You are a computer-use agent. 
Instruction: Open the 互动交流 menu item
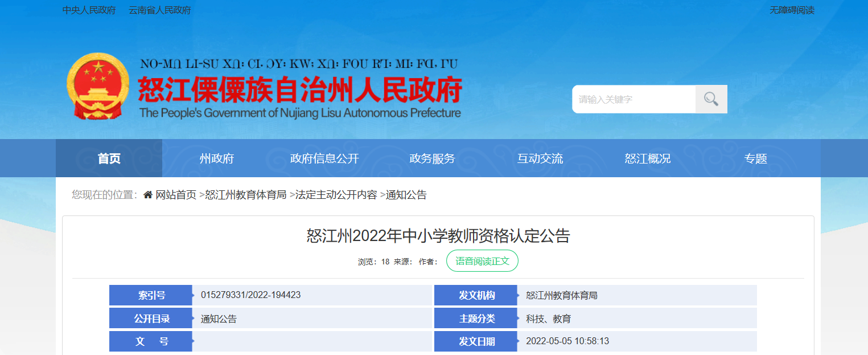tap(540, 158)
